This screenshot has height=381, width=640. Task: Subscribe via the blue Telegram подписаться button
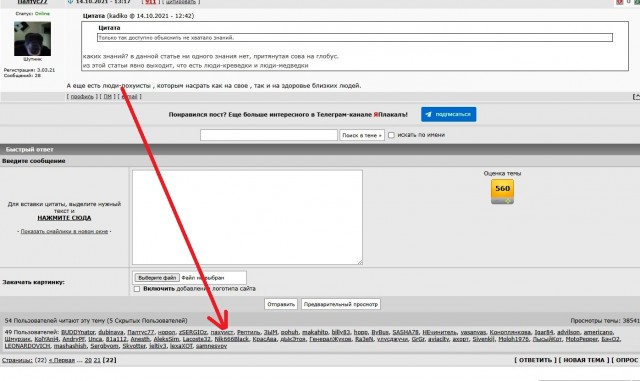(x=449, y=114)
